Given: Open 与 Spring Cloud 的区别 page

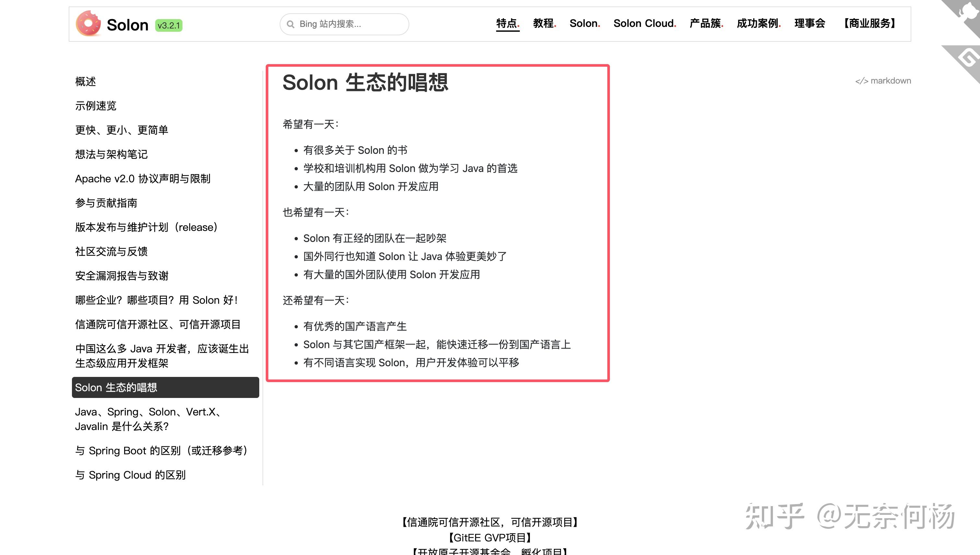Looking at the screenshot, I should coord(131,475).
